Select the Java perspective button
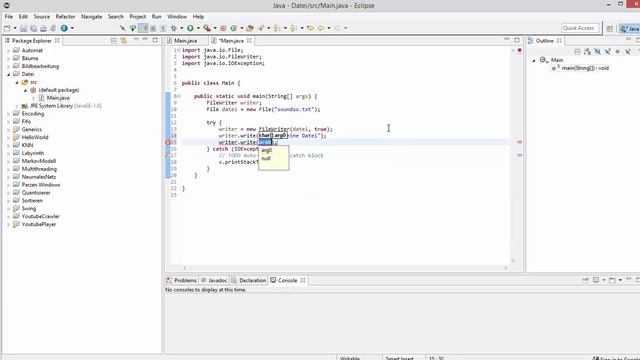This screenshot has height=360, width=640. 630,28
